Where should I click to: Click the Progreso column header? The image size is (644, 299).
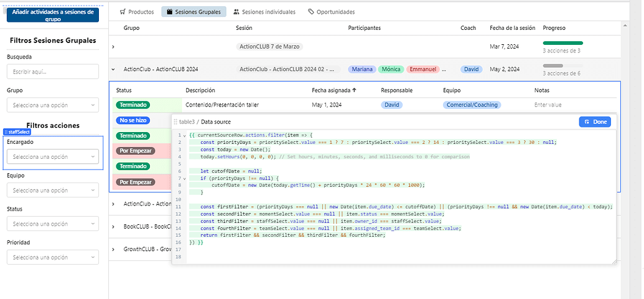[x=554, y=28]
